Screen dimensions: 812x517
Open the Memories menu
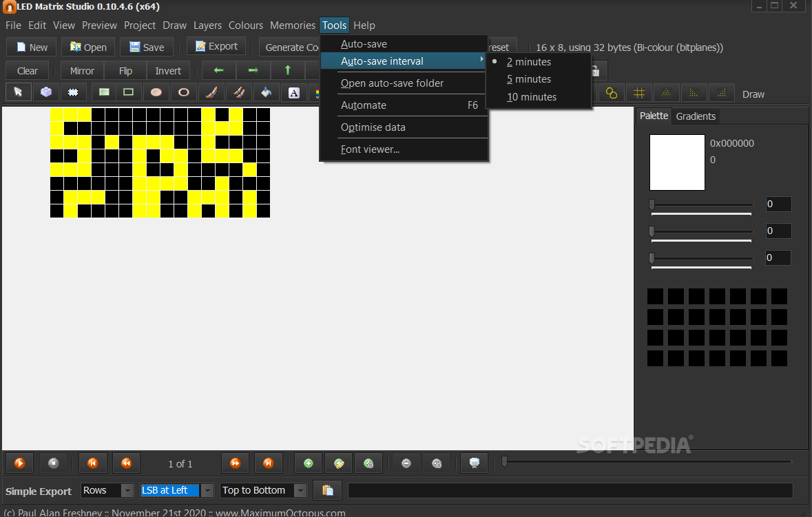click(x=293, y=25)
